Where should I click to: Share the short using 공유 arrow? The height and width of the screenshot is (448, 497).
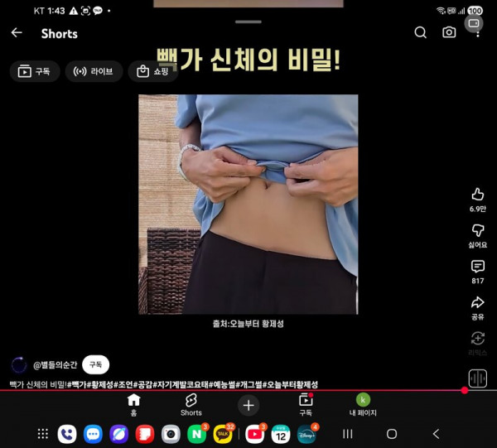pos(477,304)
